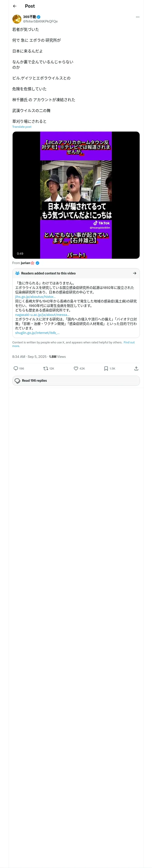Open the shugiin.go.jp source link
The width and height of the screenshot is (152, 868).
(x=37, y=333)
